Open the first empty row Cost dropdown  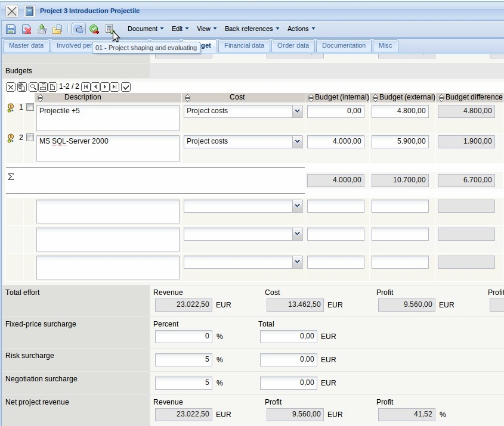coord(297,206)
